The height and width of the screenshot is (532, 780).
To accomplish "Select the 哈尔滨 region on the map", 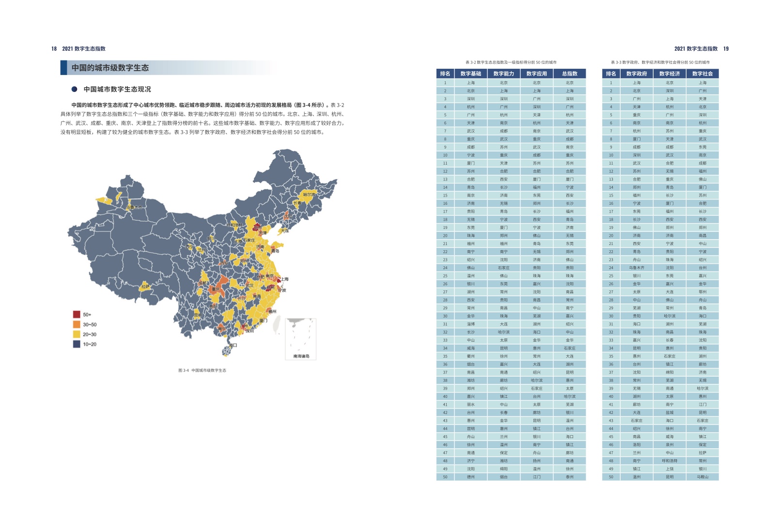I will coord(309,195).
